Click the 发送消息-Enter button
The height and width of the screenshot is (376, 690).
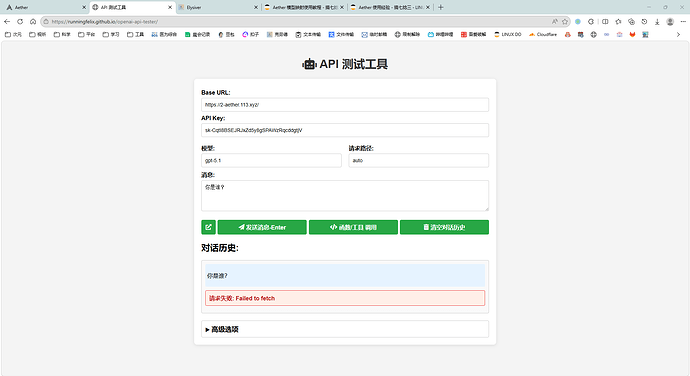262,227
